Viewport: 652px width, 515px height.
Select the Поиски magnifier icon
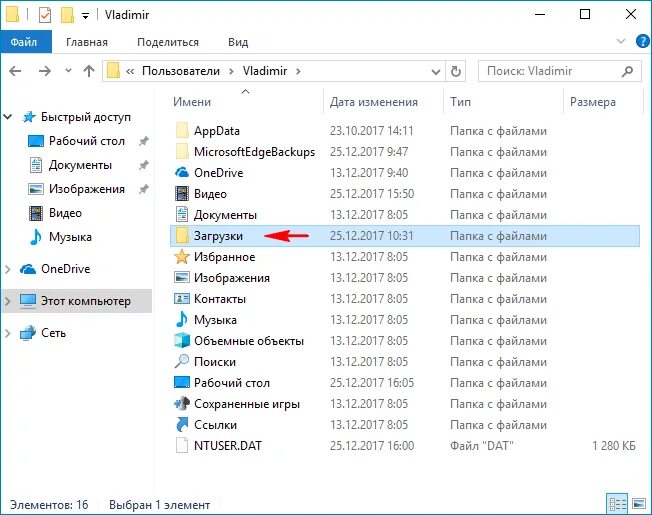click(182, 361)
